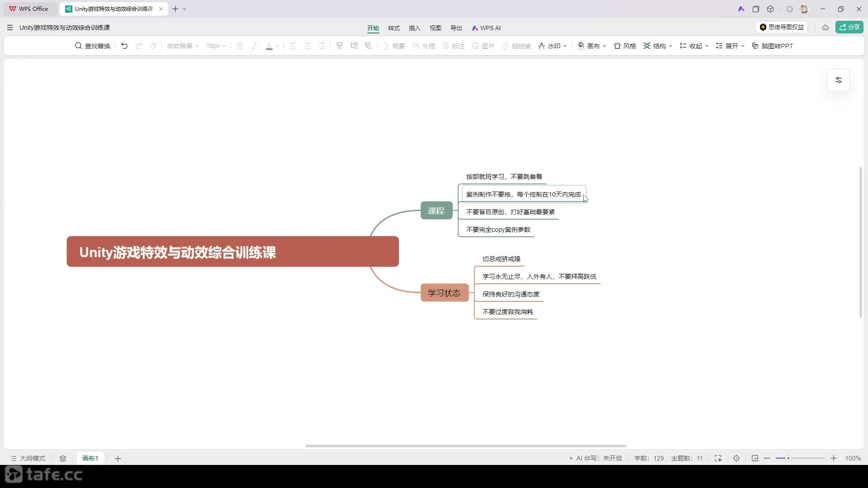Click Mindmap benefits (思维导图权益) button

coord(782,27)
